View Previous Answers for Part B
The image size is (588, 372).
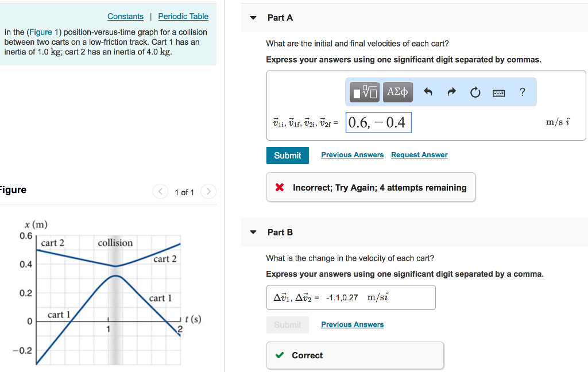point(352,324)
